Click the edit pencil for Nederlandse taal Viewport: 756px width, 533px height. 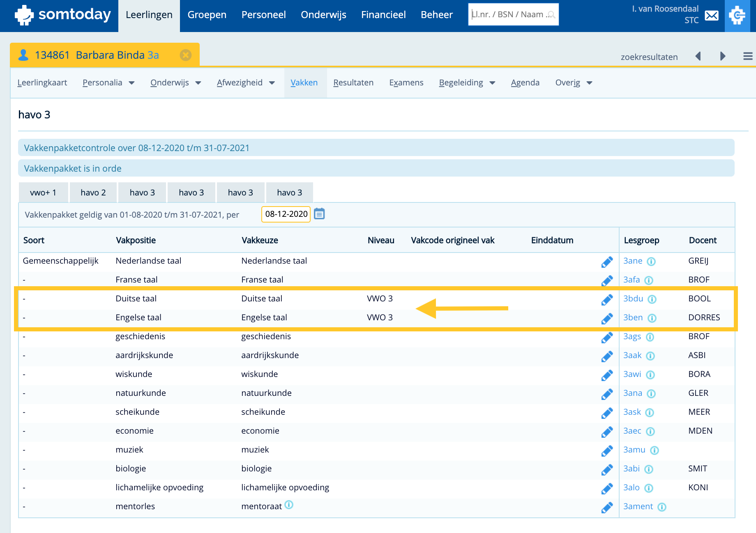[x=607, y=262]
